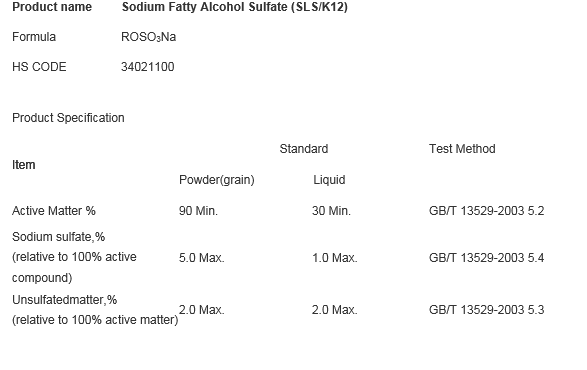This screenshot has height=370, width=587.
Task: Click the 90 Min. powder value
Action: click(x=198, y=211)
